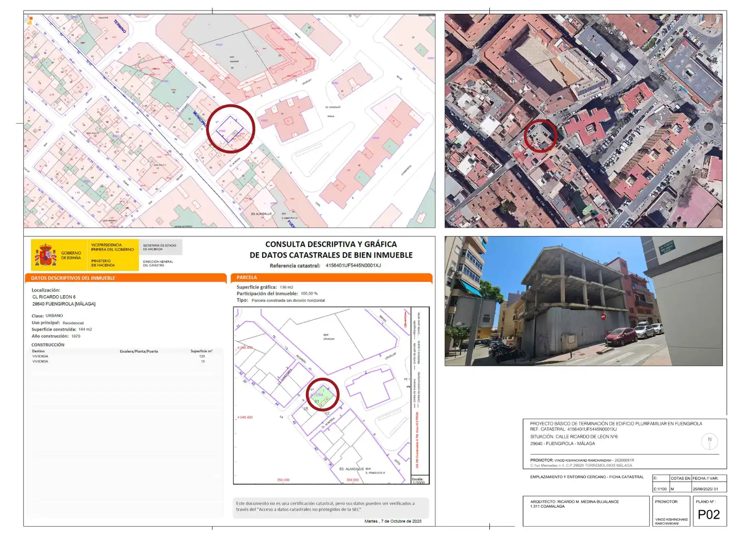
Task: Click the red no-entry sign in the street photo
Action: pos(603,316)
